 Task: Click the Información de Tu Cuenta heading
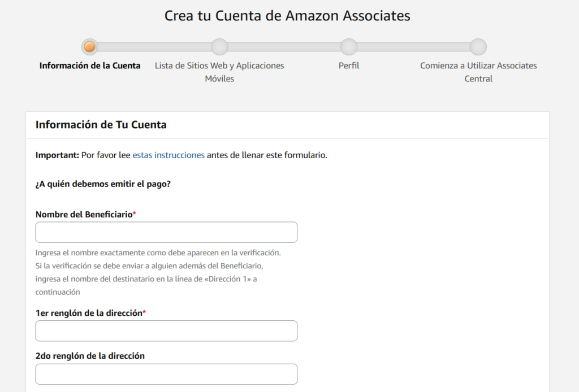tap(101, 125)
